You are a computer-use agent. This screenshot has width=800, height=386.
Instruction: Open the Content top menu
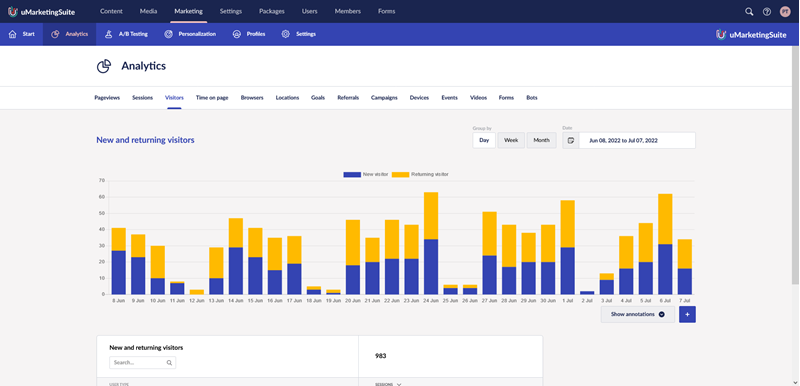pyautogui.click(x=111, y=11)
